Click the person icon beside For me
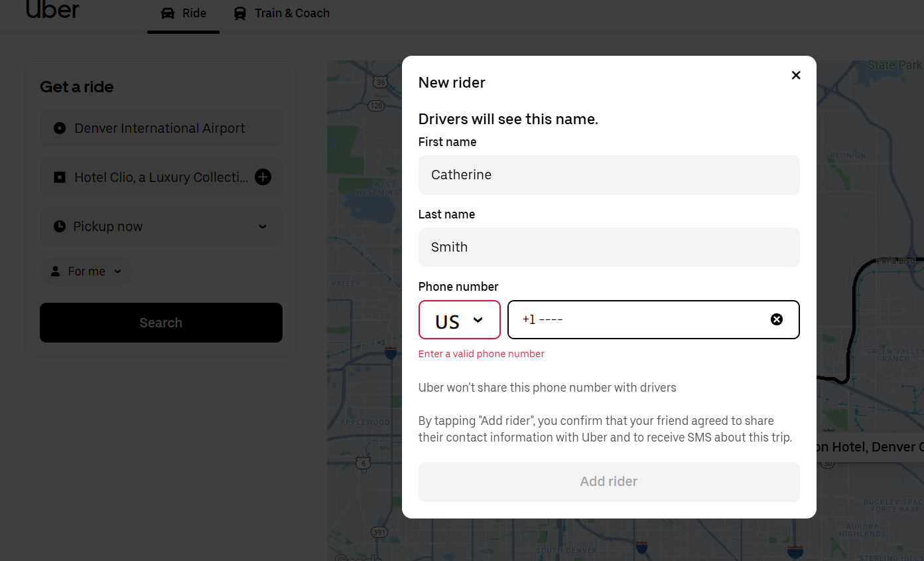 click(56, 271)
